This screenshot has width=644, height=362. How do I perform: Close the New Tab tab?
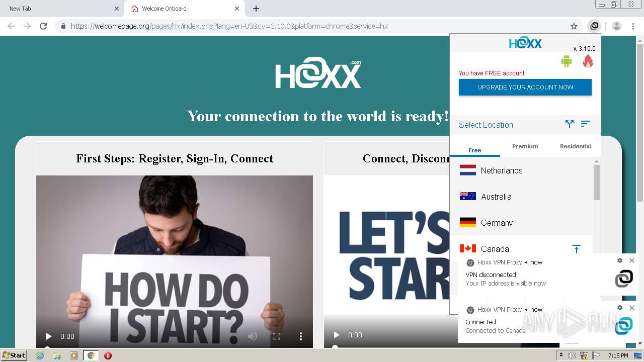pos(117,9)
